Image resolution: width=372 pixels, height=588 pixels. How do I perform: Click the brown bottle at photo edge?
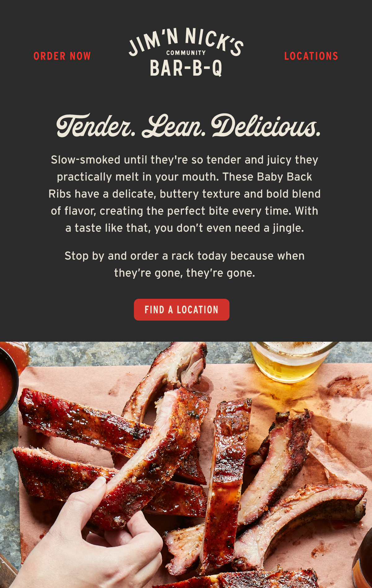pos(362,558)
